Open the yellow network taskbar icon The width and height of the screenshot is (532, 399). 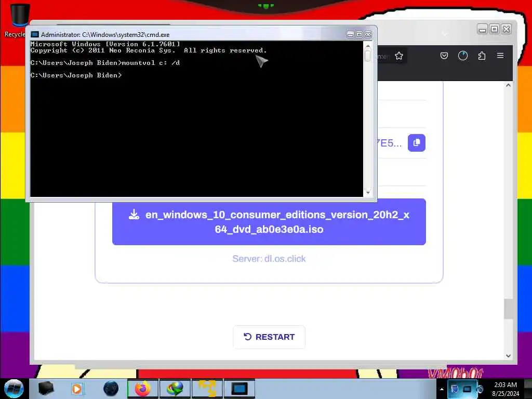pos(207,389)
